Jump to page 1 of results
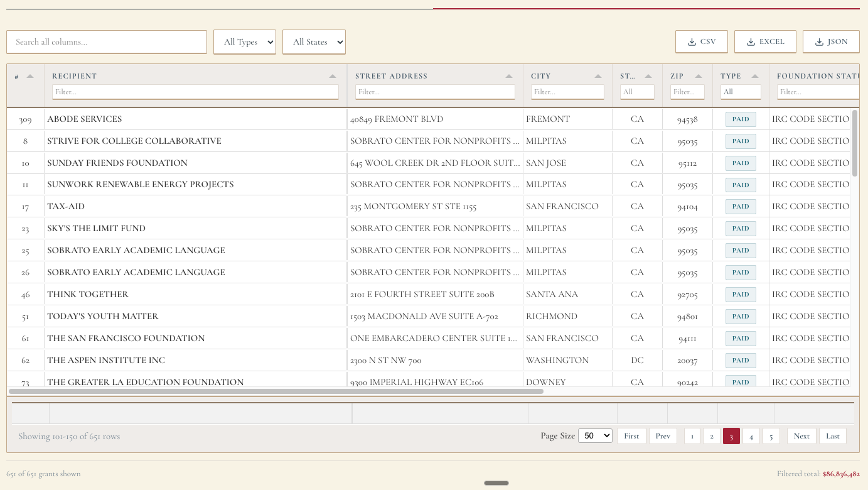 [692, 436]
